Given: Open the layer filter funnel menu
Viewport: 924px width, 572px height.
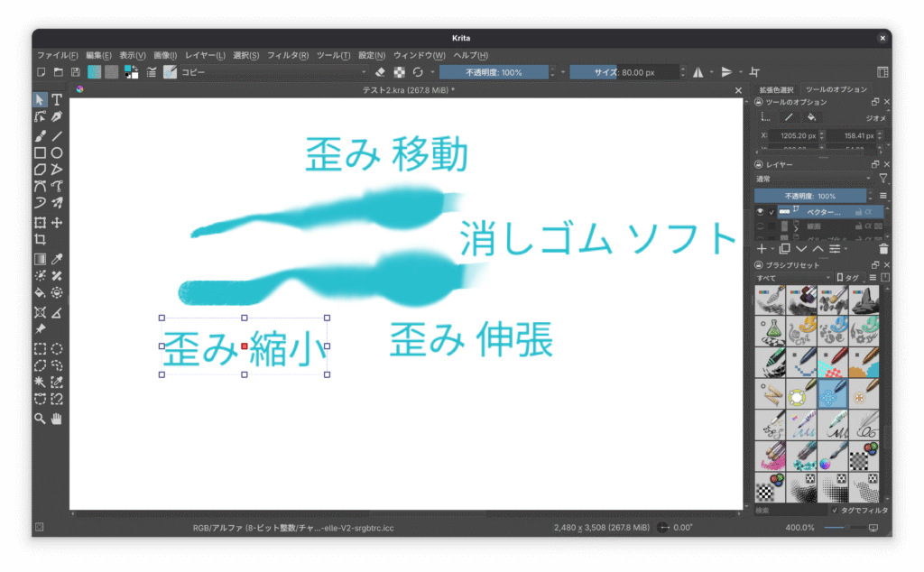Looking at the screenshot, I should tap(882, 179).
